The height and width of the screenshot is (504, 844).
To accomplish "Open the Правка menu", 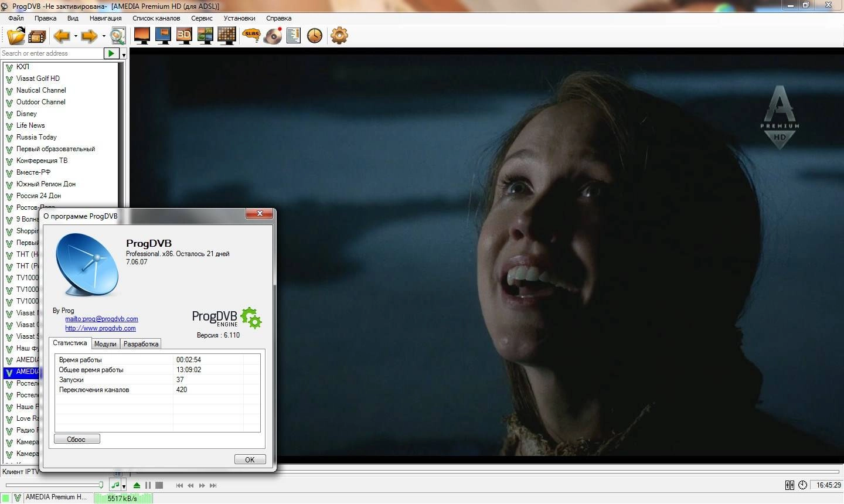I will (45, 18).
